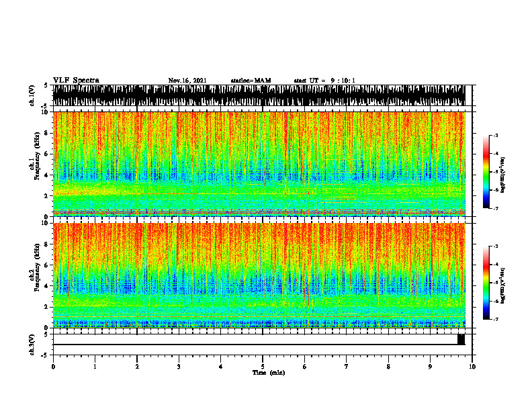Click the "-3" label on the ch.1 colorbar
Viewport: 532px width, 411px height.
click(496, 135)
